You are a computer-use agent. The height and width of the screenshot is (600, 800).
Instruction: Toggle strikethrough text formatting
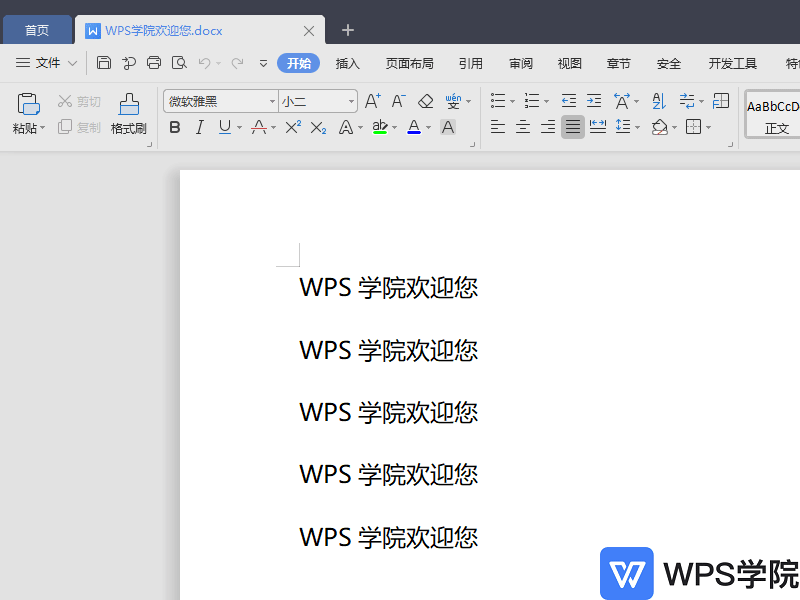tap(259, 127)
